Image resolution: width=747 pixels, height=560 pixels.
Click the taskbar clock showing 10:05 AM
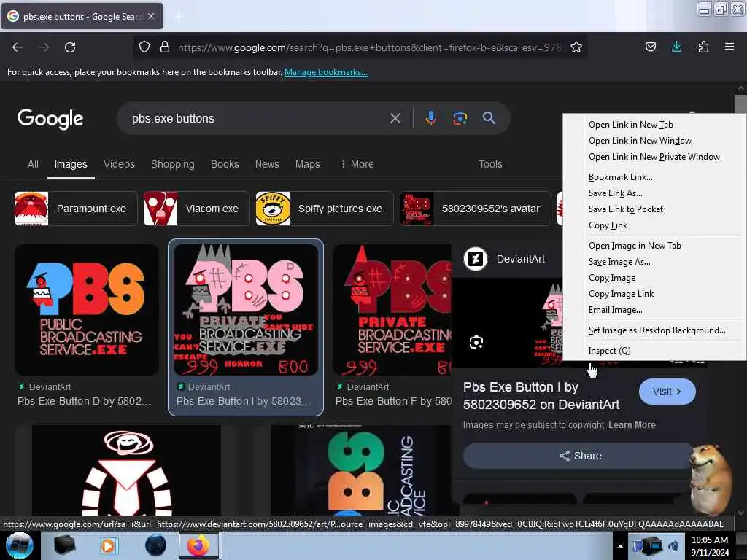click(710, 546)
